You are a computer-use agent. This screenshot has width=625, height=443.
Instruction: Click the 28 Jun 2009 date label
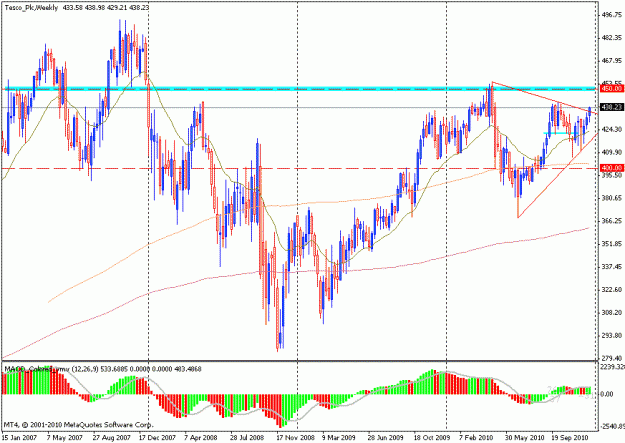coord(386,437)
